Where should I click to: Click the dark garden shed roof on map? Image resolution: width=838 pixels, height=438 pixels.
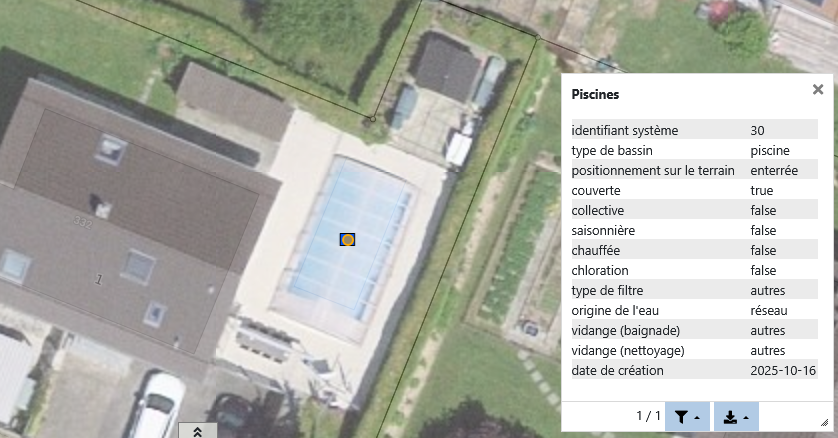446,66
